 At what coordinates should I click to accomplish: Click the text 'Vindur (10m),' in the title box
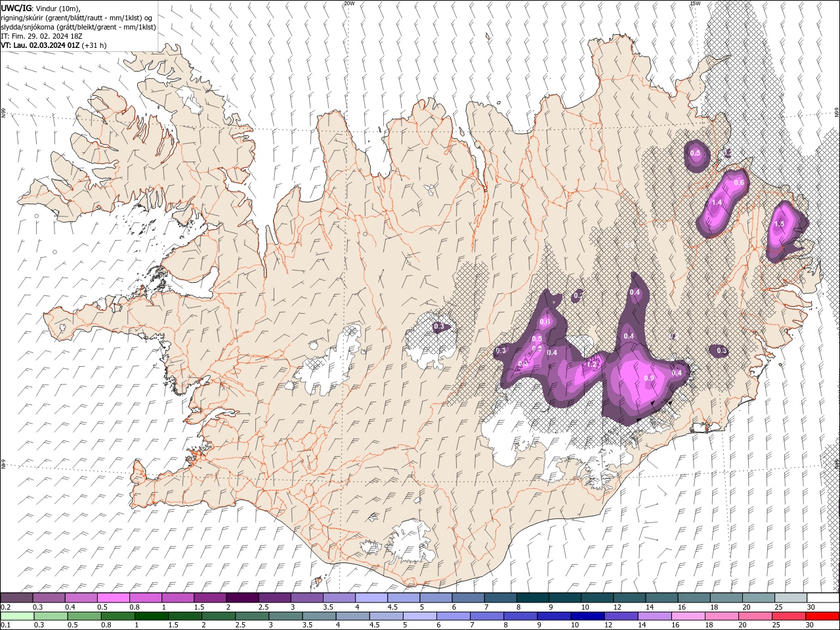[58, 8]
